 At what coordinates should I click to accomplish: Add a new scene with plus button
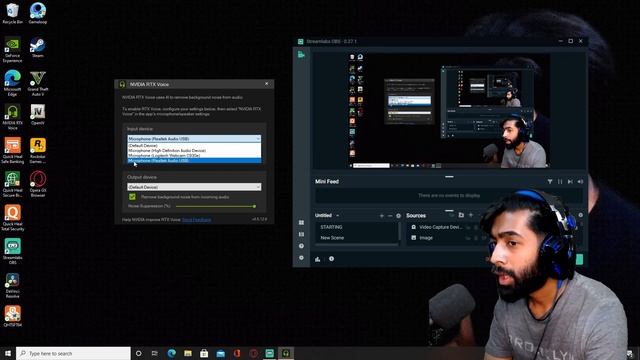382,216
